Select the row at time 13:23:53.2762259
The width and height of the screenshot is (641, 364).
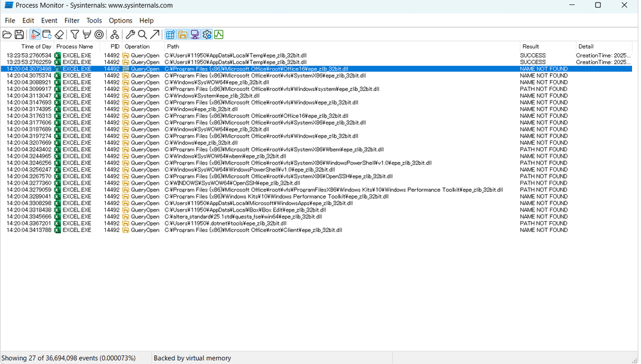tap(316, 62)
